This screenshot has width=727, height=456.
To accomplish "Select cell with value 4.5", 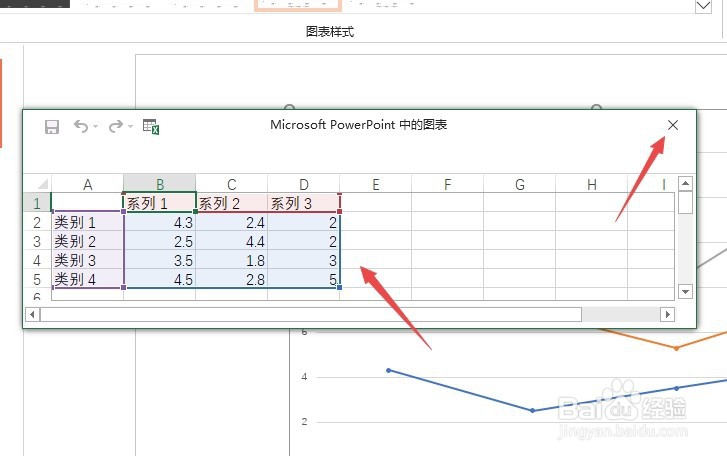I will click(159, 279).
